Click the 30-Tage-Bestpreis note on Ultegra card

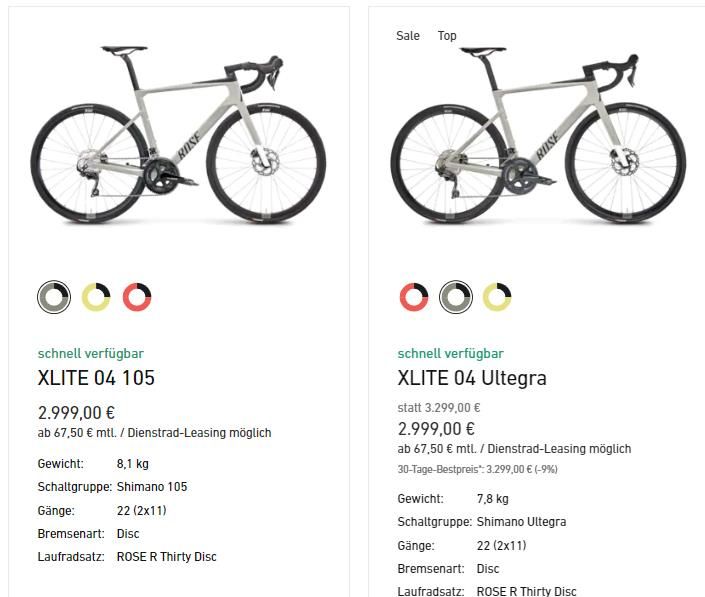coord(477,469)
